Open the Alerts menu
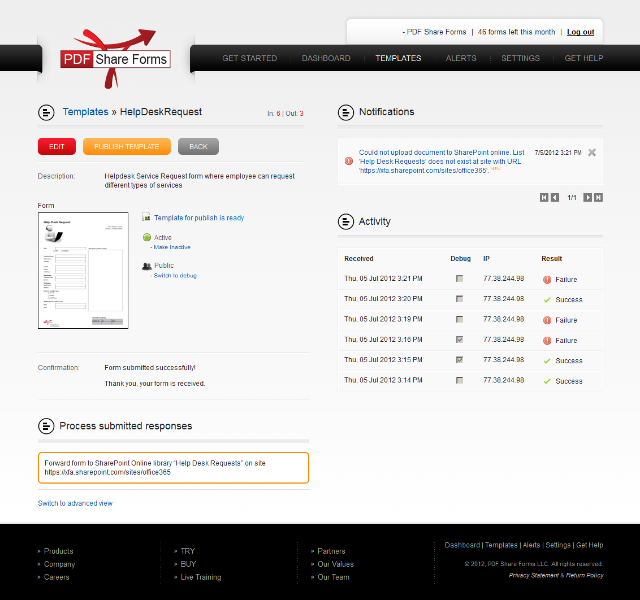Image resolution: width=640 pixels, height=600 pixels. (461, 58)
